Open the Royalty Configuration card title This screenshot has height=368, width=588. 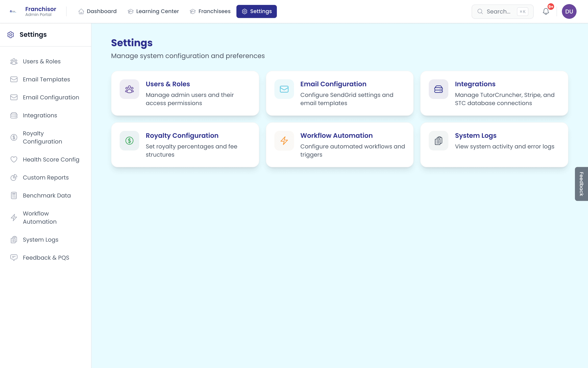pos(182,136)
